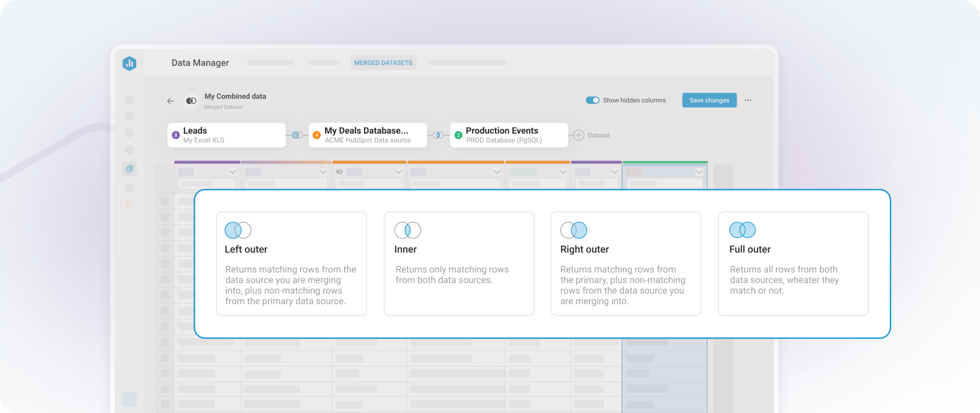
Task: Select the Inner join option card
Action: point(458,264)
